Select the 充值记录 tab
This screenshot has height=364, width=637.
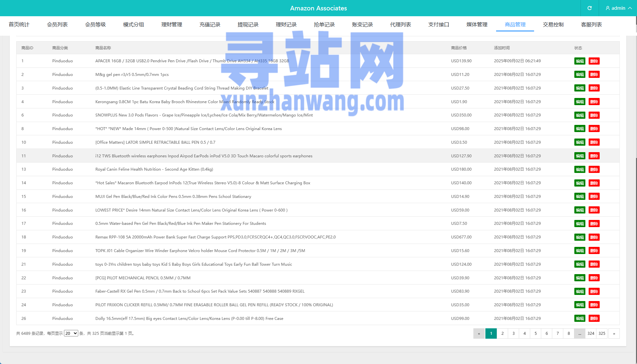(210, 25)
